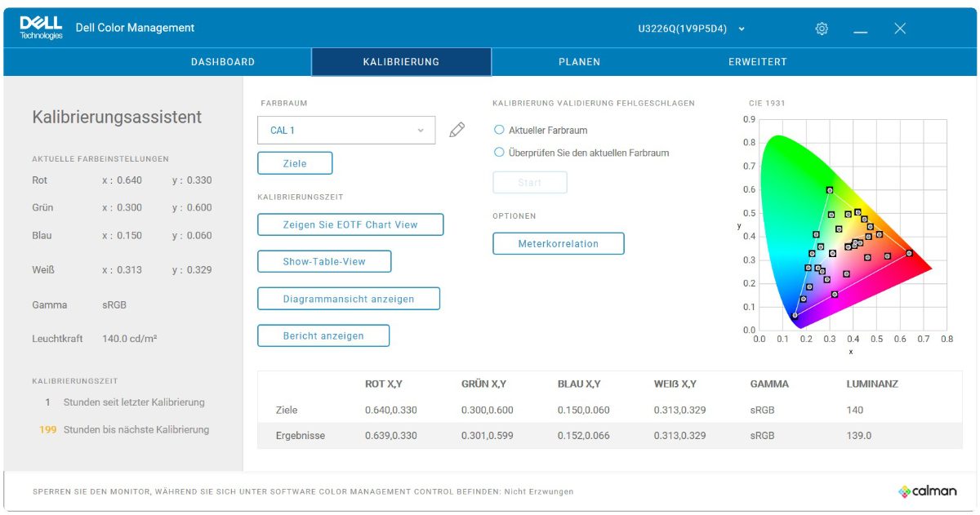Minimize the Dell Color Management window
The width and height of the screenshot is (980, 515).
[861, 31]
